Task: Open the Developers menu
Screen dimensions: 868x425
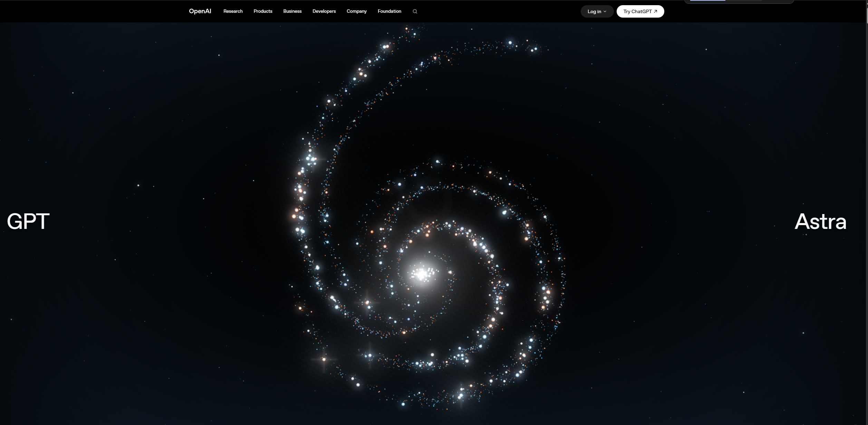Action: pos(324,11)
